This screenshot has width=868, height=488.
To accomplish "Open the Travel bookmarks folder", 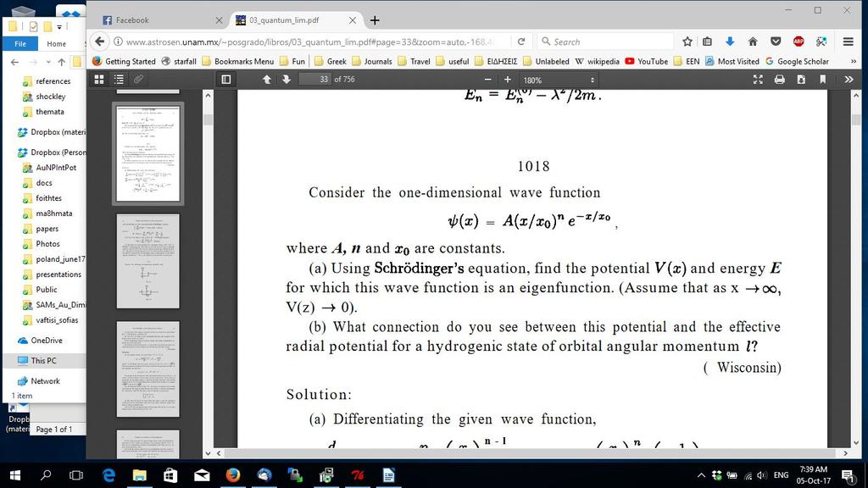I will (414, 61).
